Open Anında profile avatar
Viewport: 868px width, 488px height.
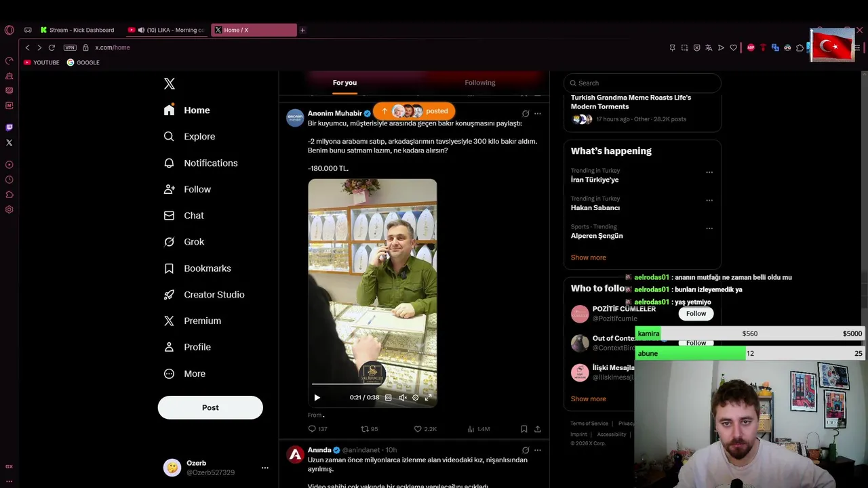click(x=295, y=455)
